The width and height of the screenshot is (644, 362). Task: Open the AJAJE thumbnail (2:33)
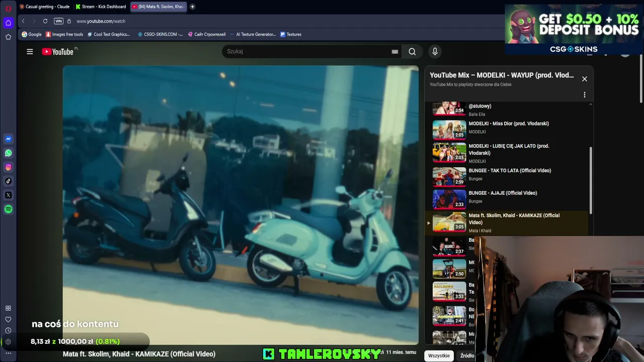tap(449, 199)
